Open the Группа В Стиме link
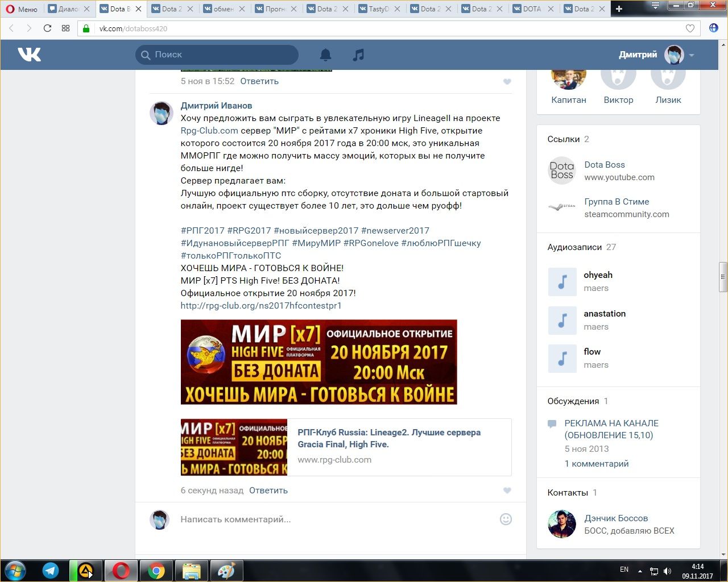Screen dimensions: 728x582 (617, 202)
